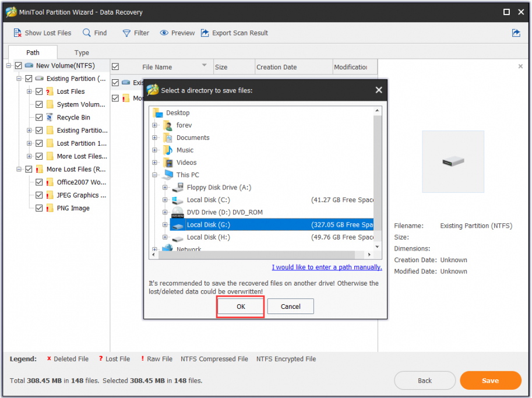Click the Back button
Viewport: 532px width, 398px height.
[424, 381]
